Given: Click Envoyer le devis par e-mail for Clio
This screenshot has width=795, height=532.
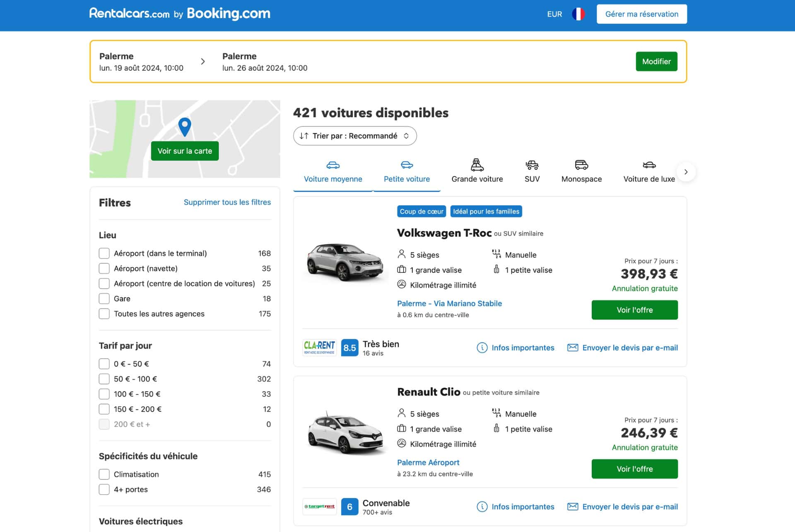Looking at the screenshot, I should (630, 507).
